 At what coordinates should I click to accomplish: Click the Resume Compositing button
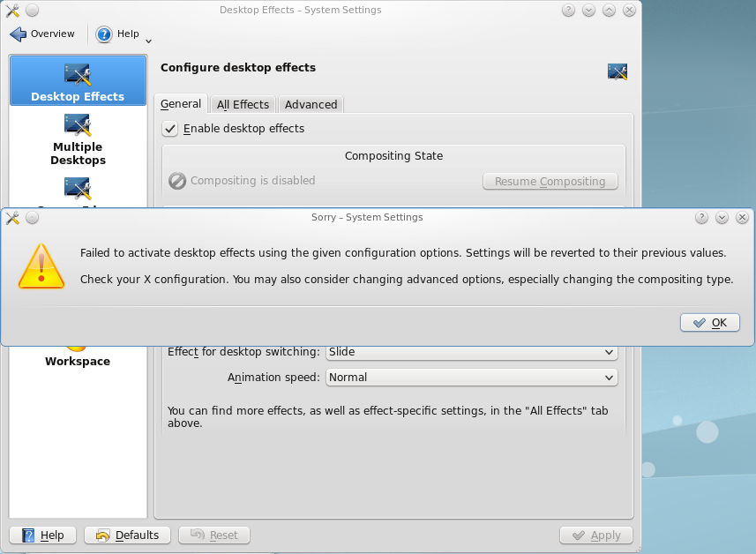pos(550,182)
